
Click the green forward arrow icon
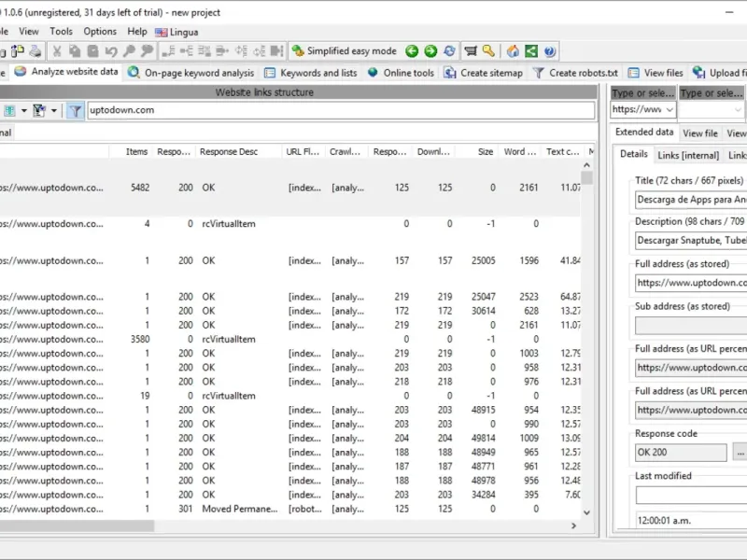pos(430,51)
